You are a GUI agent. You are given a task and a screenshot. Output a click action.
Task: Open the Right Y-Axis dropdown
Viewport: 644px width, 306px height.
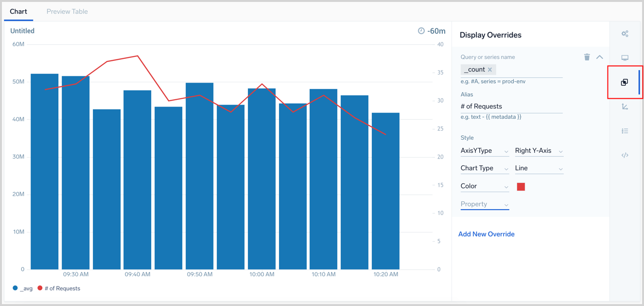(539, 151)
